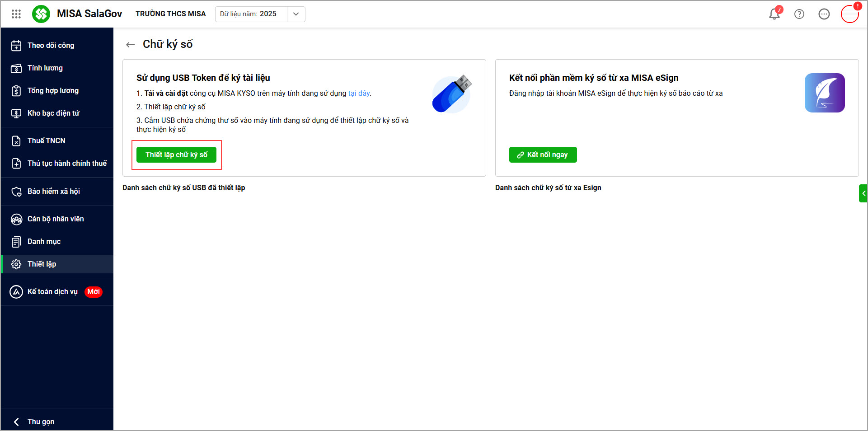Open the Cán bộ nhân viên menu

pos(57,219)
